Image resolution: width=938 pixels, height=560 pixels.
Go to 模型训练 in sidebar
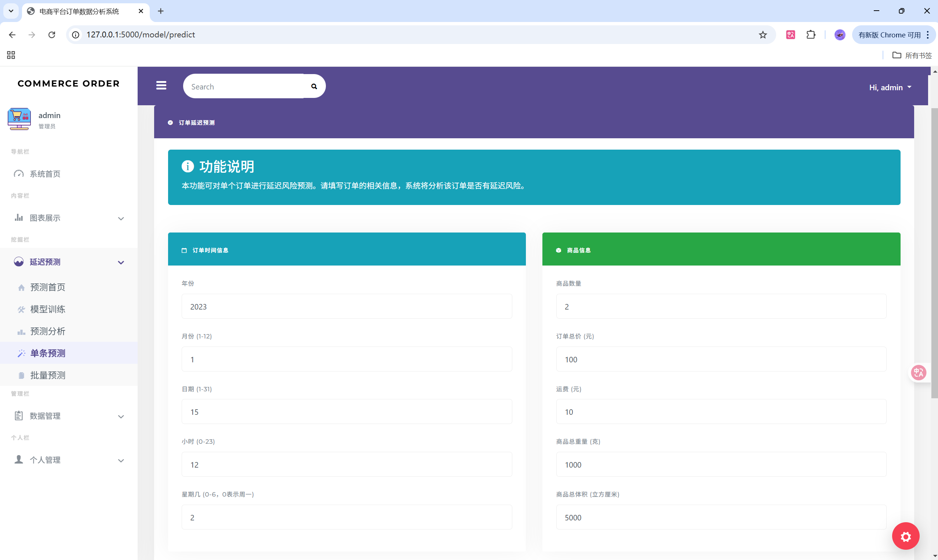click(x=48, y=310)
